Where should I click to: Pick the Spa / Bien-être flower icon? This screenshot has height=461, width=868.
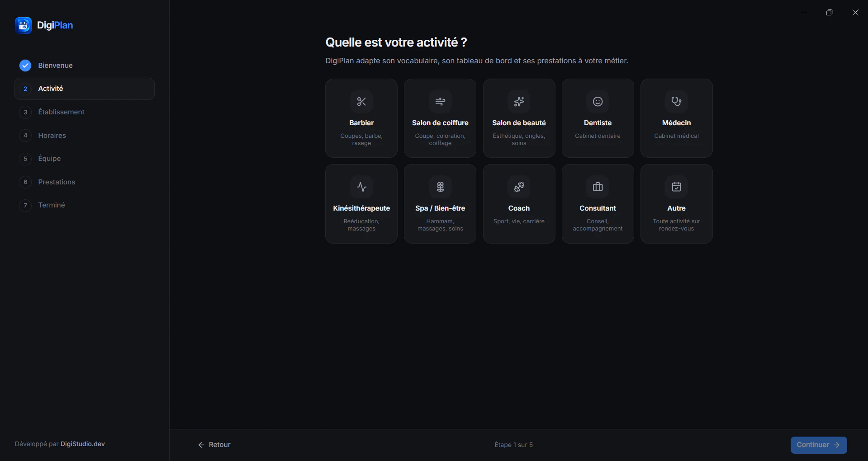440,187
